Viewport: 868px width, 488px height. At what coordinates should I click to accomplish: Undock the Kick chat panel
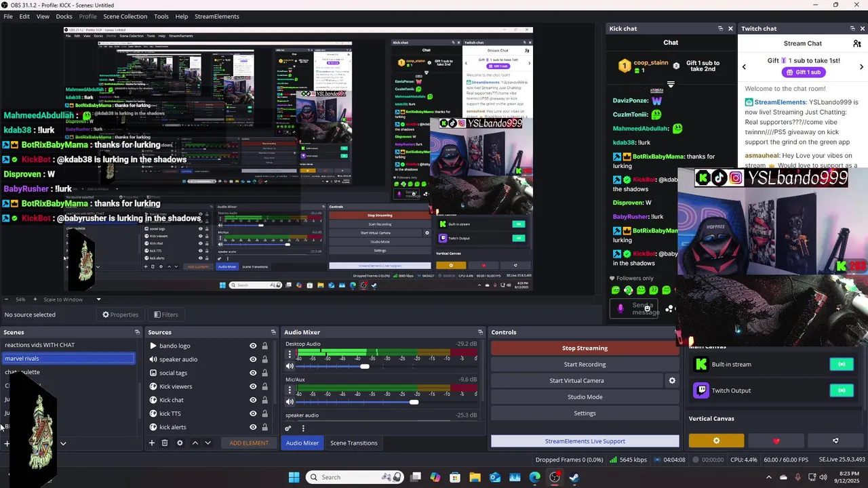[x=720, y=28]
